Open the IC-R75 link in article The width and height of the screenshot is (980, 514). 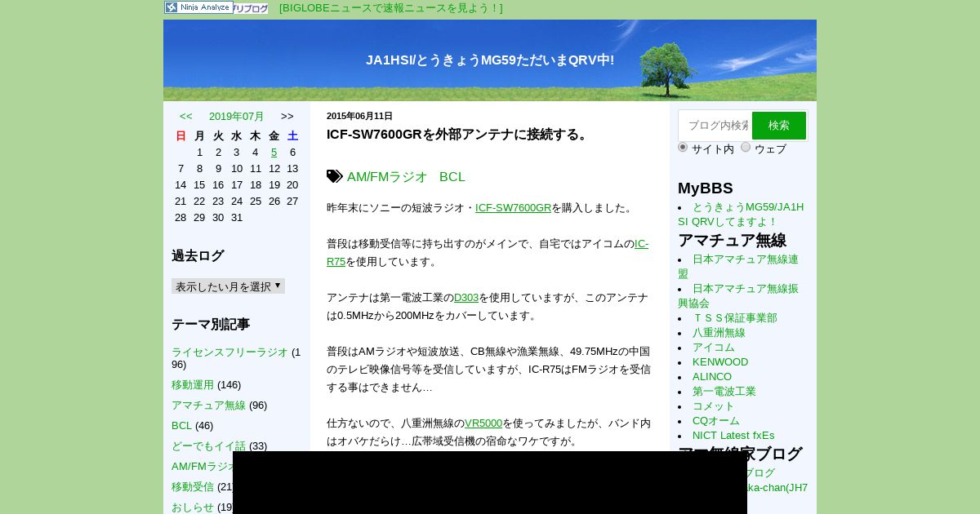[x=488, y=252]
